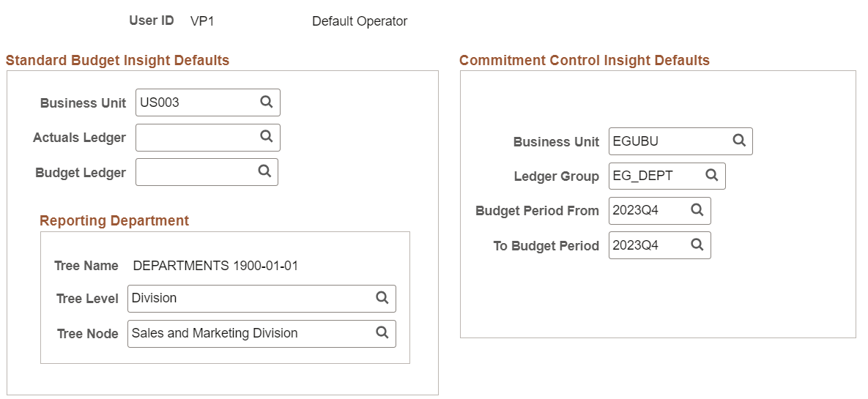Viewport: 868px width, 399px height.
Task: Click the DEPARTMENTS 1900-01-01 tree name text
Action: pos(215,266)
